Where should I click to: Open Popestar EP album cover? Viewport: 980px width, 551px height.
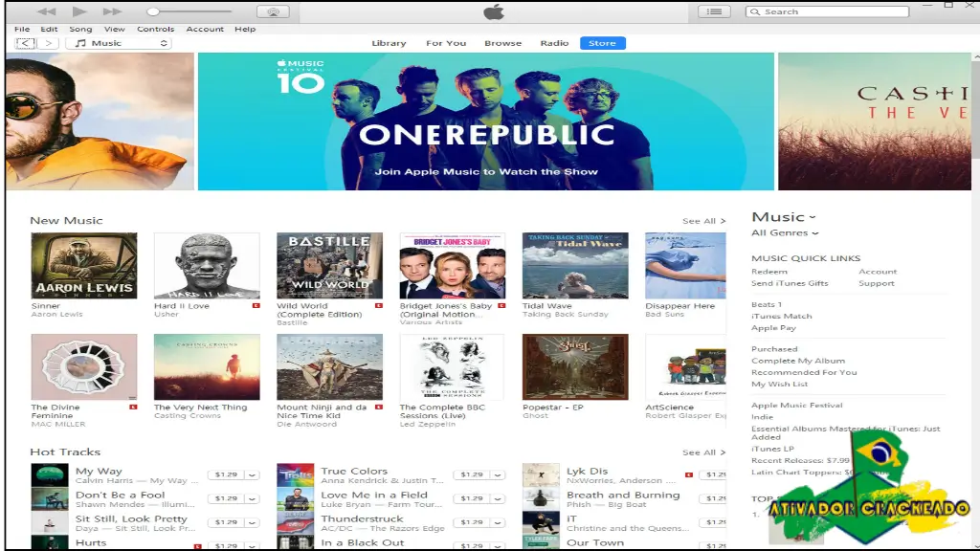pos(575,366)
